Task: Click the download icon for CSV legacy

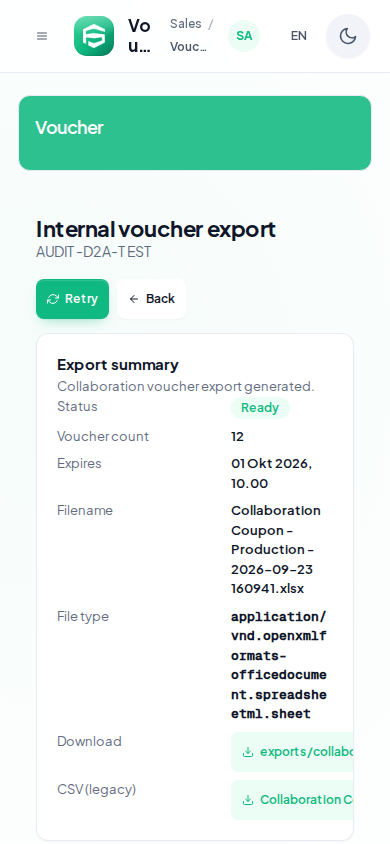Action: 247,800
